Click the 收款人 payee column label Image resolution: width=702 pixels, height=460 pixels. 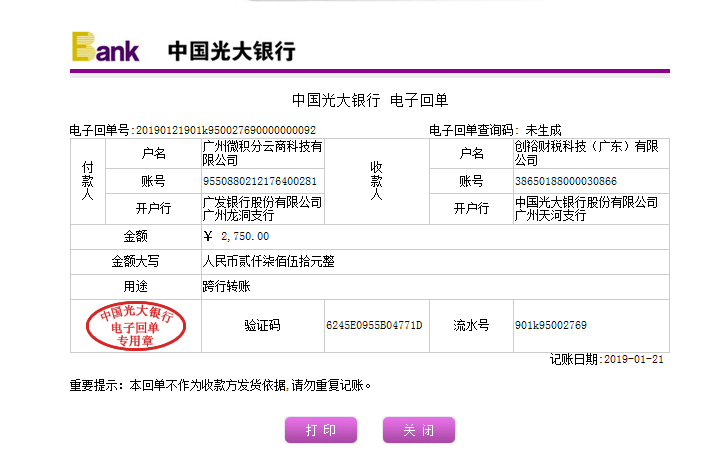pos(377,181)
